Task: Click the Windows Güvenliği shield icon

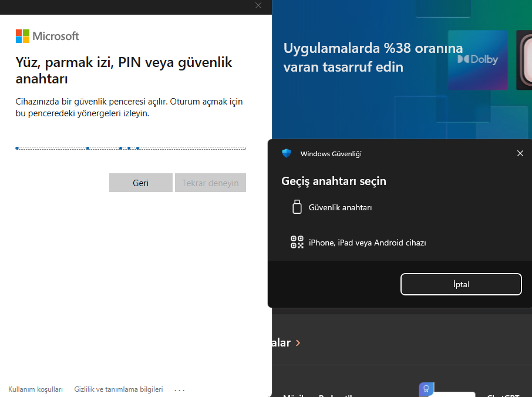Action: tap(287, 153)
